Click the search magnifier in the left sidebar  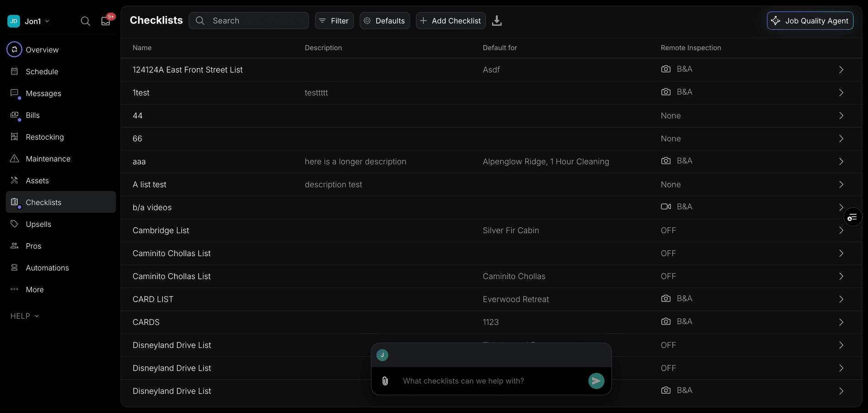pyautogui.click(x=85, y=21)
